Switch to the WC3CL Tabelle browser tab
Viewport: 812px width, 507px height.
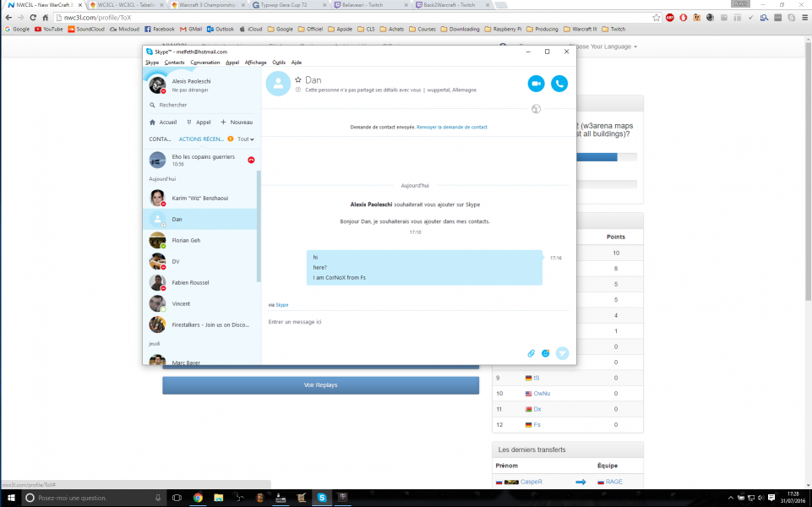(x=127, y=5)
